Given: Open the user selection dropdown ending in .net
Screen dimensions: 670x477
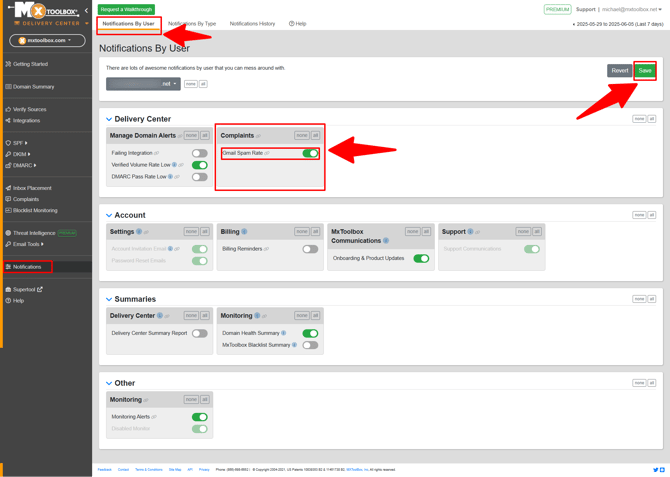Looking at the screenshot, I should (x=143, y=84).
